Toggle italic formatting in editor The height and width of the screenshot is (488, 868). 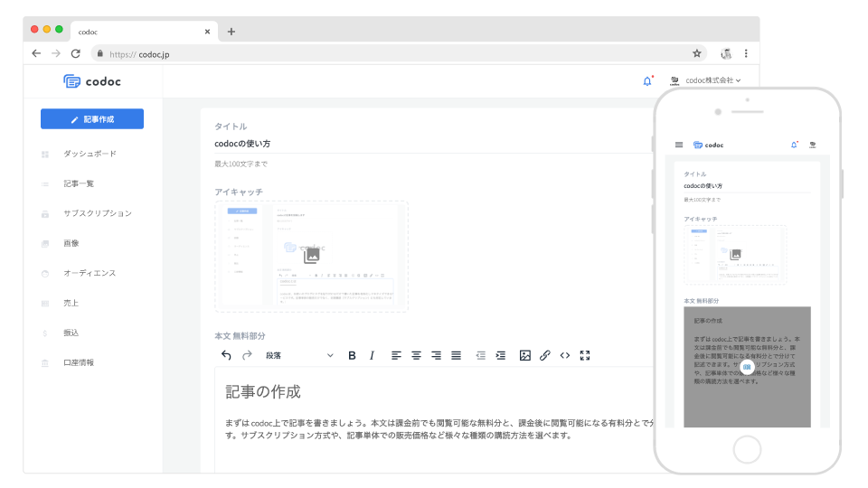(372, 355)
